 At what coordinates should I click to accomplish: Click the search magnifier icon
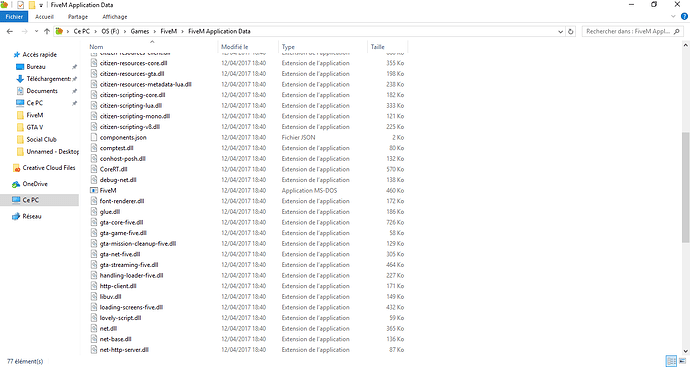pyautogui.click(x=677, y=31)
